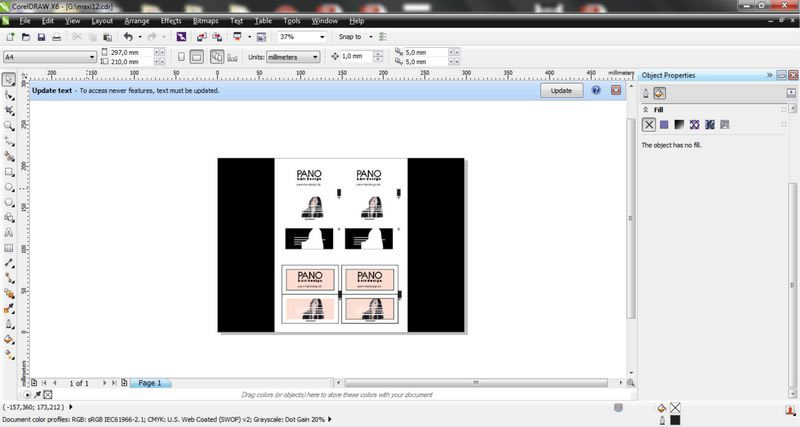Show Fill properties tab in docker
800x427 pixels.
tap(659, 93)
